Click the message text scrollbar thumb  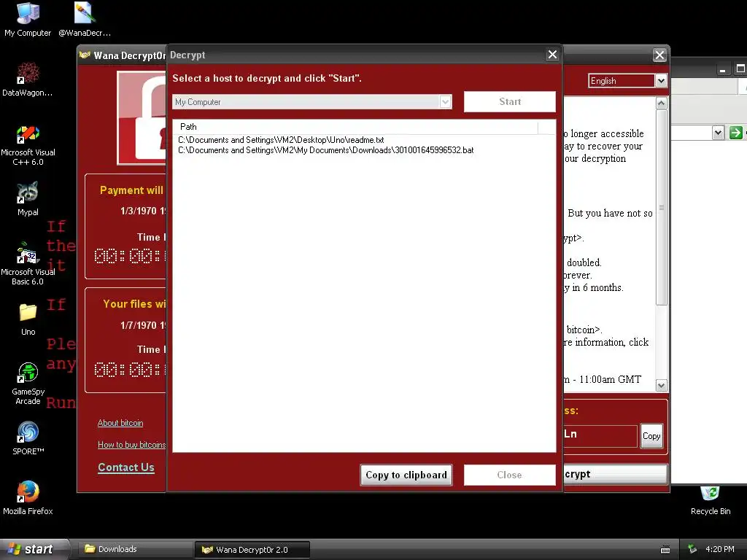(x=661, y=208)
